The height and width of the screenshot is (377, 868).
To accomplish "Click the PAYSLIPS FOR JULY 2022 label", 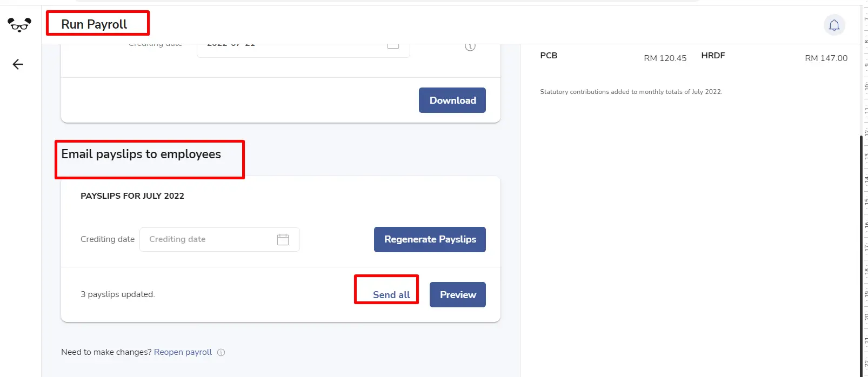I will click(132, 196).
